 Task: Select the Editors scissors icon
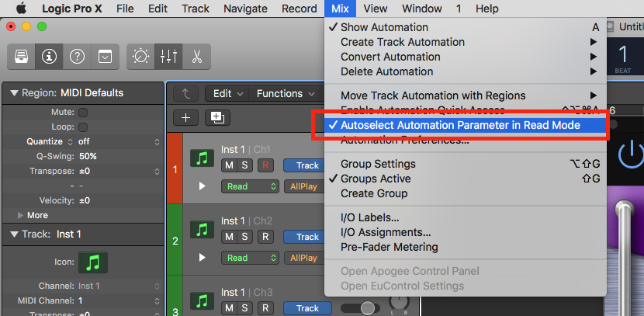click(x=196, y=57)
